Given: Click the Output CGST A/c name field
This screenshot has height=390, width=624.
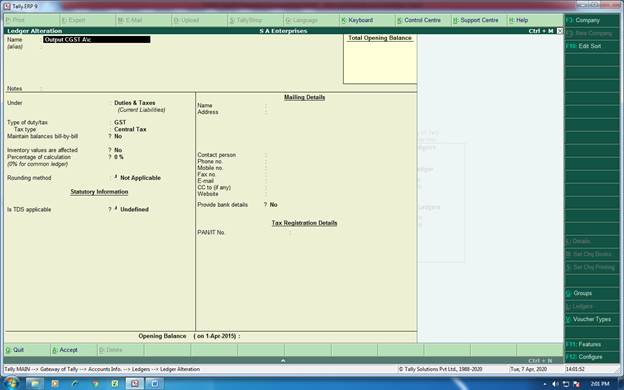Looking at the screenshot, I should coord(97,39).
